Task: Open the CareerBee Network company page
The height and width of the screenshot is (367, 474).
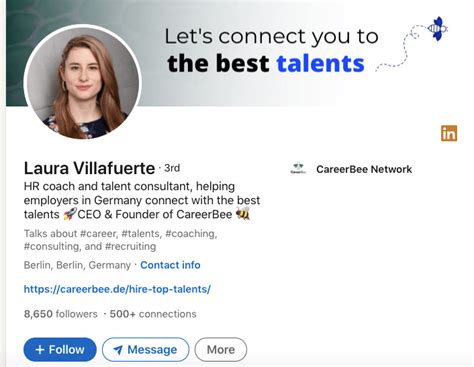Action: [364, 169]
